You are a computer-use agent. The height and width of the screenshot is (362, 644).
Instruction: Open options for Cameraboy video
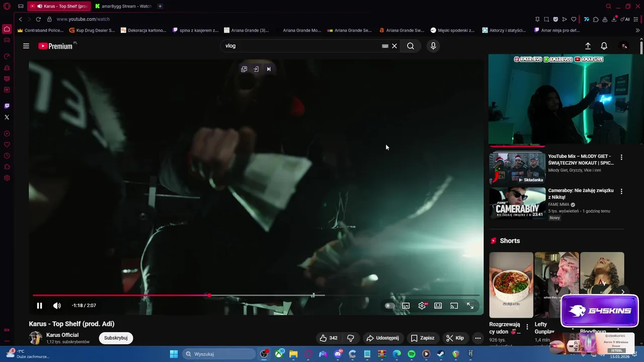(621, 192)
